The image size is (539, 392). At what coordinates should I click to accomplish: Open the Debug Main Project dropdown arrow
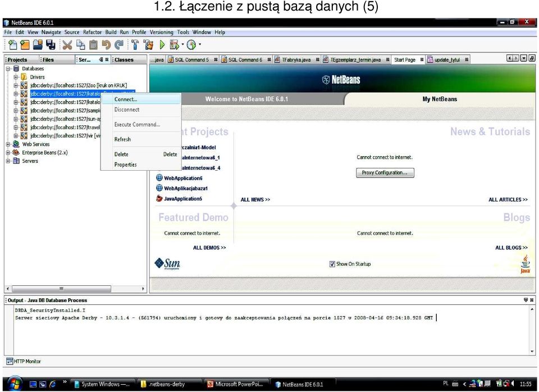182,44
